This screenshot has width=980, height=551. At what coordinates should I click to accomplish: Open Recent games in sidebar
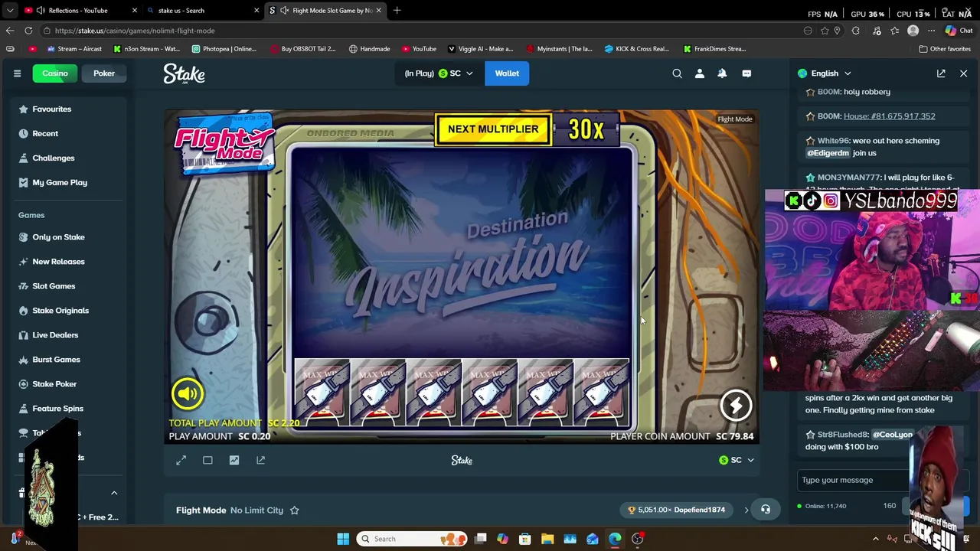[45, 133]
